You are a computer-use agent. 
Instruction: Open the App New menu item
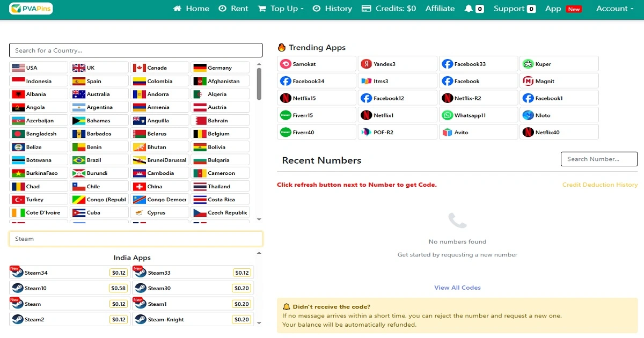pos(563,9)
